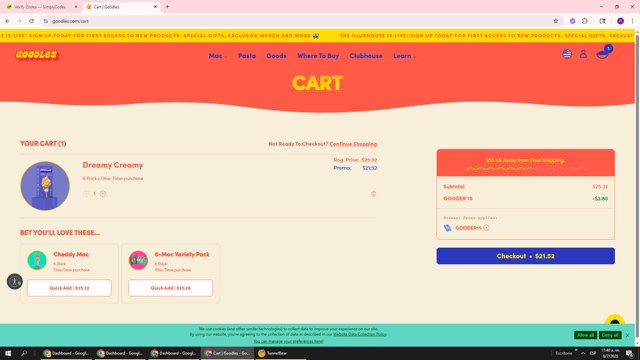This screenshot has width=640, height=360.
Task: Open Dreamy Creamy product title
Action: click(x=113, y=165)
